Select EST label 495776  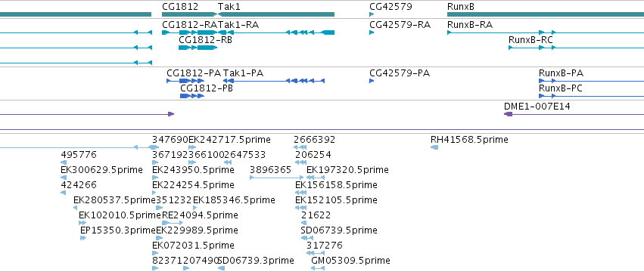[x=79, y=155]
